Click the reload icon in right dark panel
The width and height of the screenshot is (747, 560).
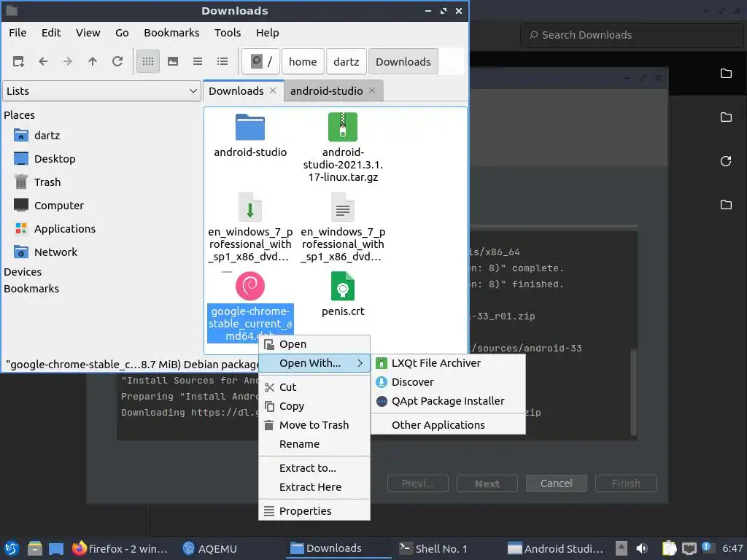(x=726, y=161)
